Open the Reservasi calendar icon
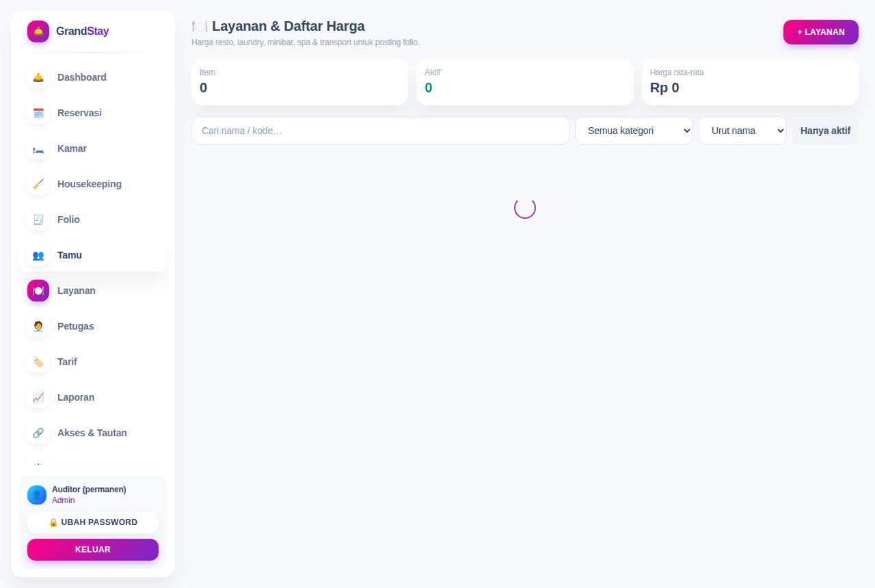This screenshot has height=588, width=875. (x=38, y=113)
